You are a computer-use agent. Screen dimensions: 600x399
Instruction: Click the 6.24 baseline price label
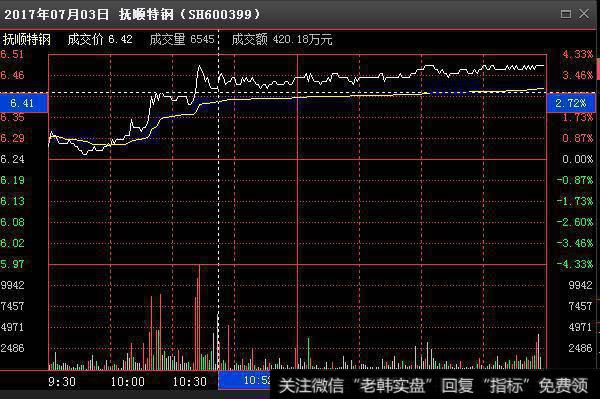tap(12, 159)
